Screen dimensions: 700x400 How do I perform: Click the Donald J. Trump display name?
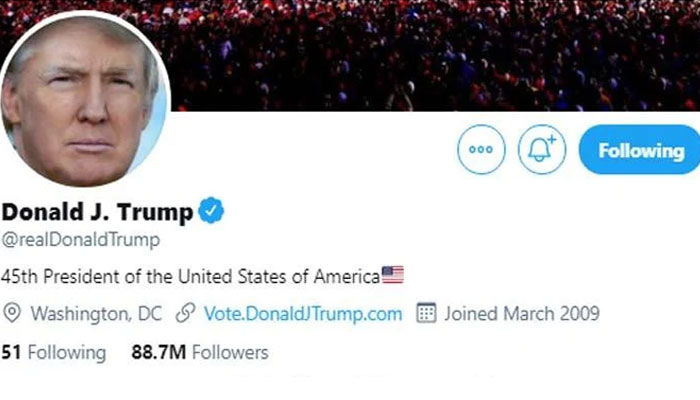tap(97, 212)
